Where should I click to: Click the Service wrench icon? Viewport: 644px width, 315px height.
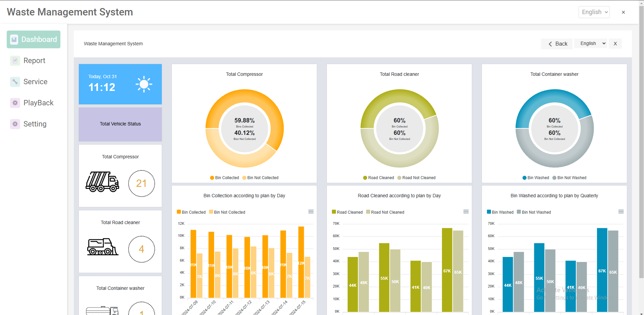point(15,82)
